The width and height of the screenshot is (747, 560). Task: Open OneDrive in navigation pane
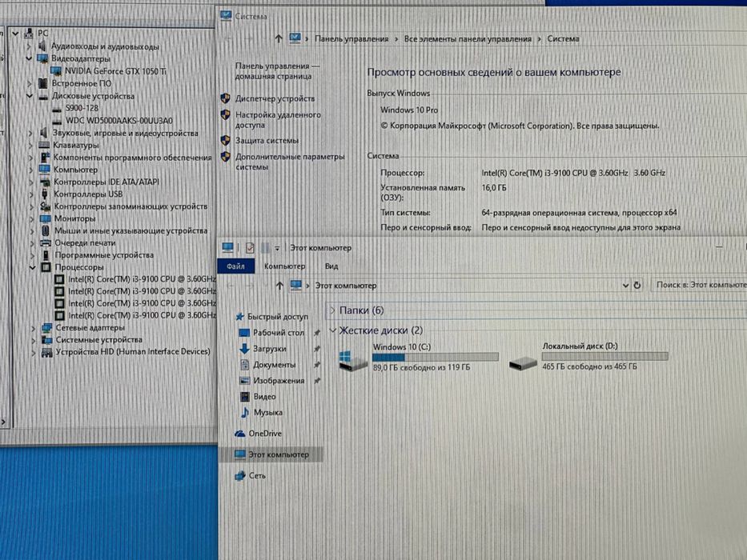tap(265, 434)
